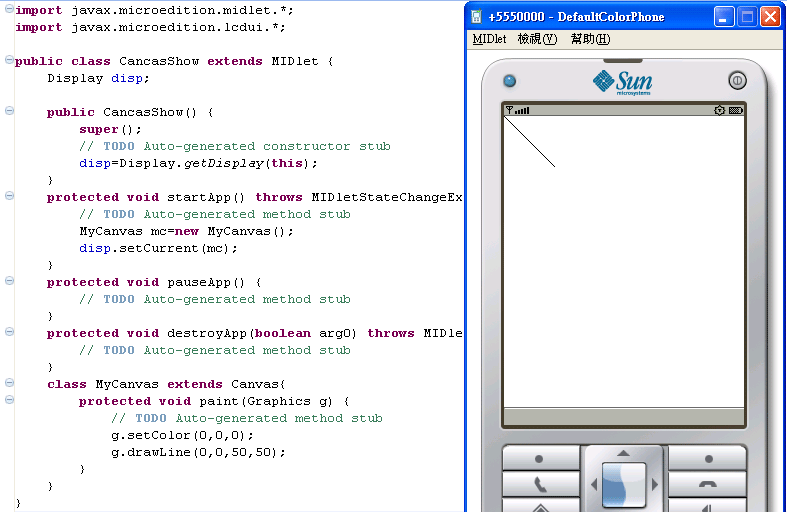Click the emulator title bar phone icon
Viewport: 787px width, 512px height.
point(476,17)
